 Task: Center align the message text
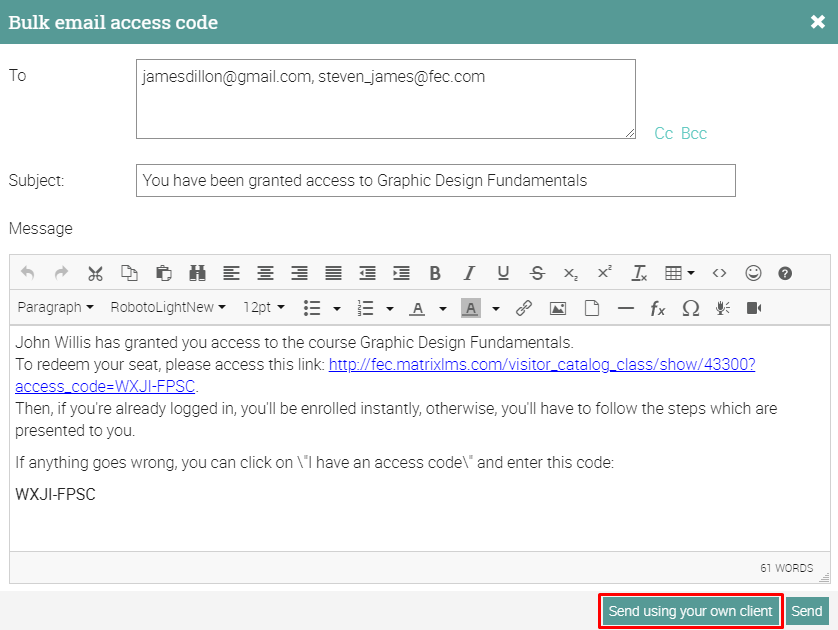coord(265,273)
